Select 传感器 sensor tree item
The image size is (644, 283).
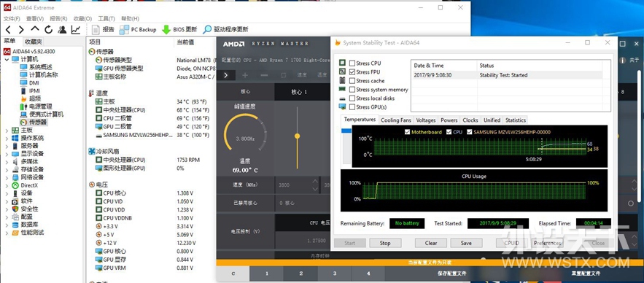[38, 122]
